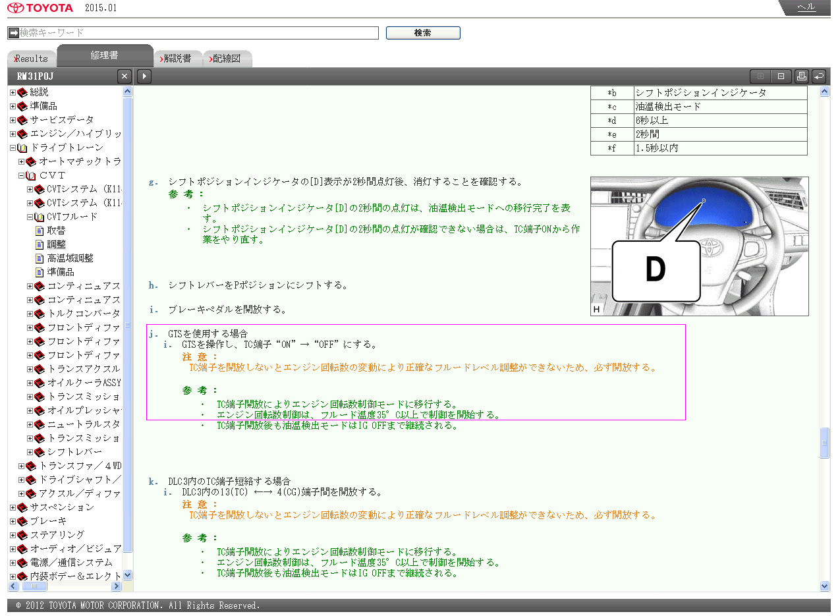Open the 高温域調整 document in the tree
Image resolution: width=840 pixels, height=616 pixels.
[70, 258]
